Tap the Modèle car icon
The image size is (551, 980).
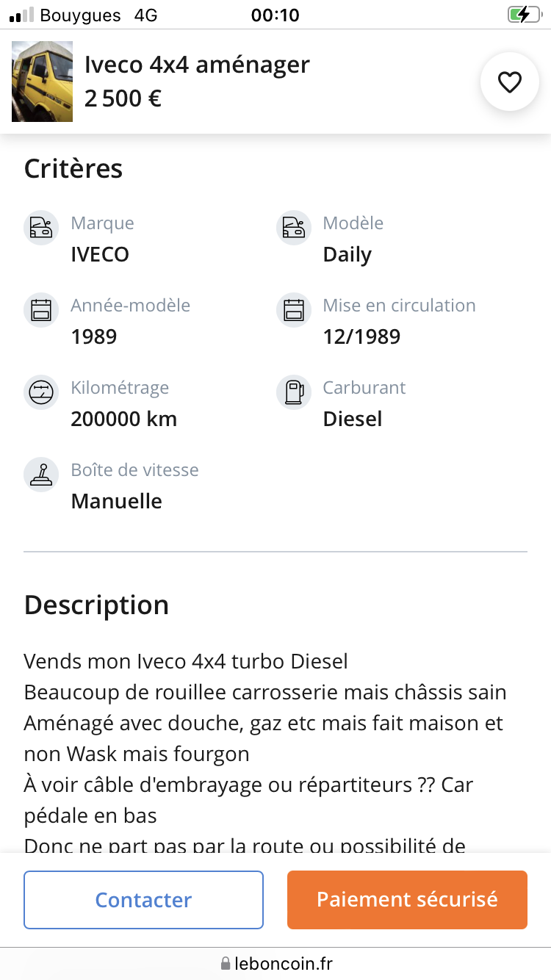[294, 228]
